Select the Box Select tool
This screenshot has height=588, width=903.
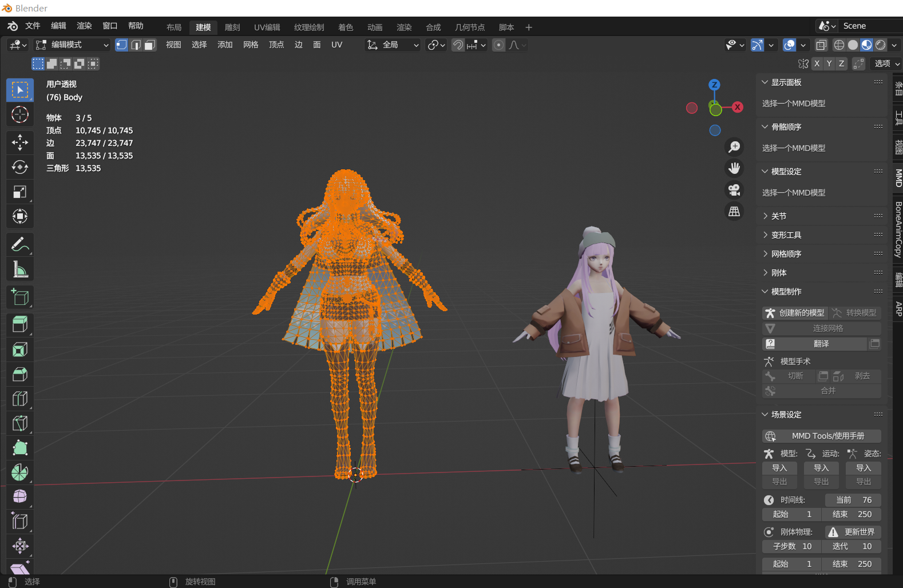20,90
